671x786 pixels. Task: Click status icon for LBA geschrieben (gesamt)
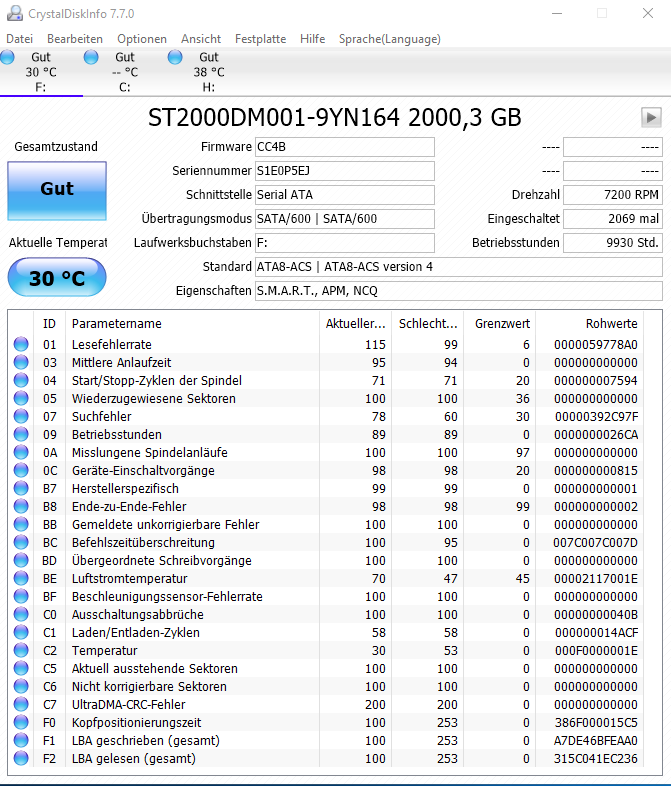(x=21, y=741)
